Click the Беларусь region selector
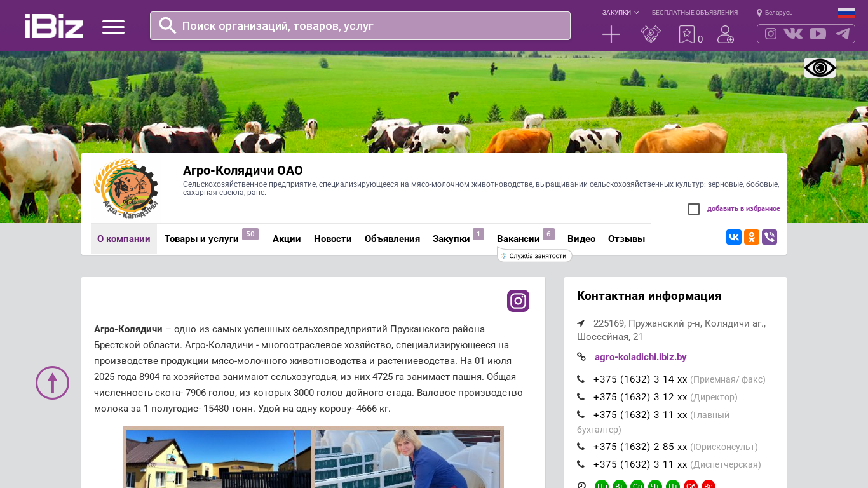The height and width of the screenshot is (488, 868). coord(778,13)
